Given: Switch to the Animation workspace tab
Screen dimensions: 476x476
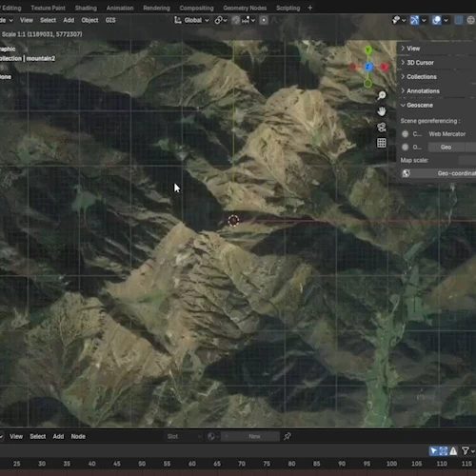Looking at the screenshot, I should click(120, 8).
